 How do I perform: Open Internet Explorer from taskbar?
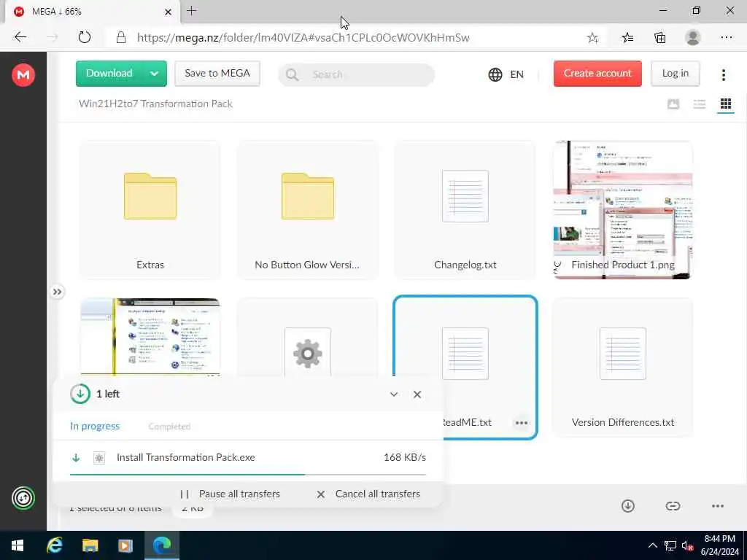pyautogui.click(x=54, y=545)
